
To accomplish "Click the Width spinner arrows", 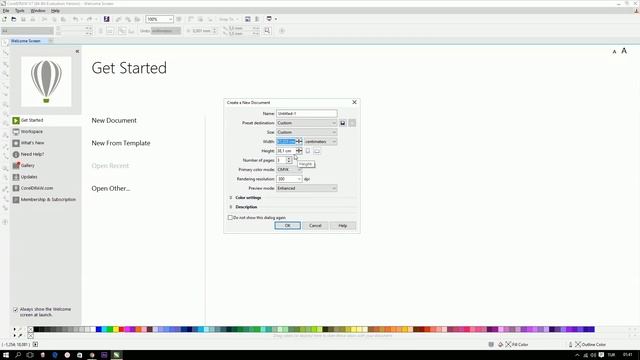I will (299, 142).
